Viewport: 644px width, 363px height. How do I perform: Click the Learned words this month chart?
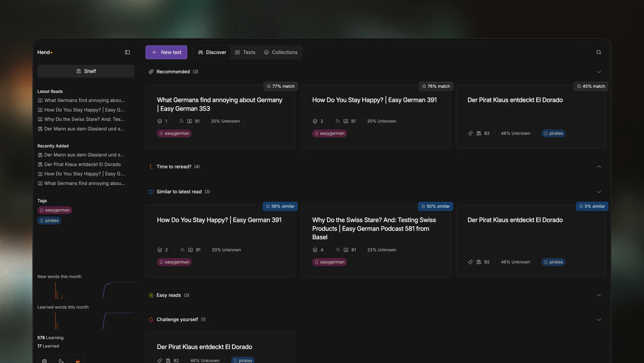point(86,321)
